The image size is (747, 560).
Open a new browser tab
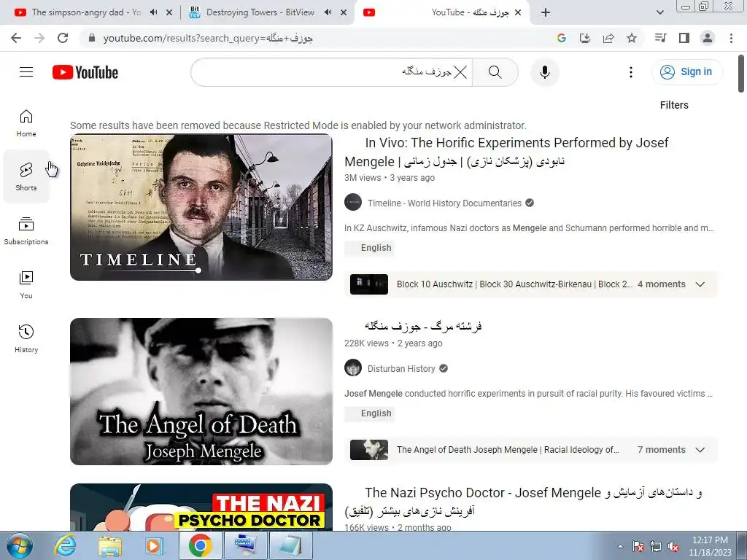[x=546, y=12]
